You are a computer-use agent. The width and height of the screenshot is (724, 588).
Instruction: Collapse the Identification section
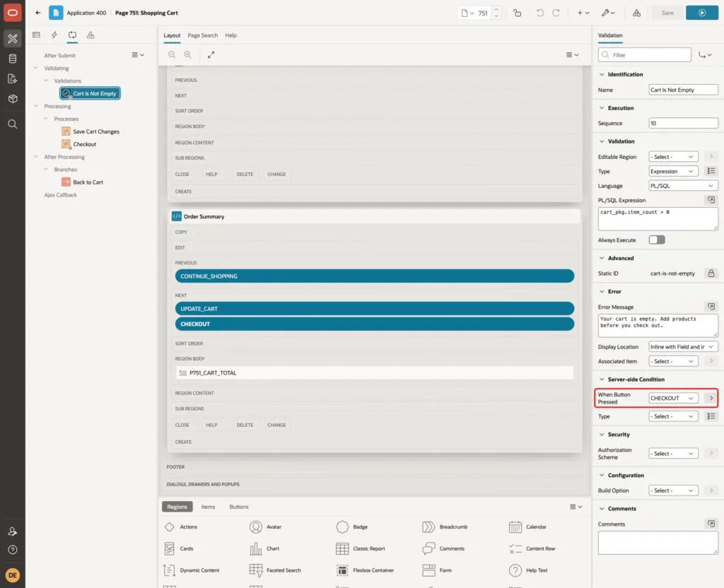[x=602, y=74]
